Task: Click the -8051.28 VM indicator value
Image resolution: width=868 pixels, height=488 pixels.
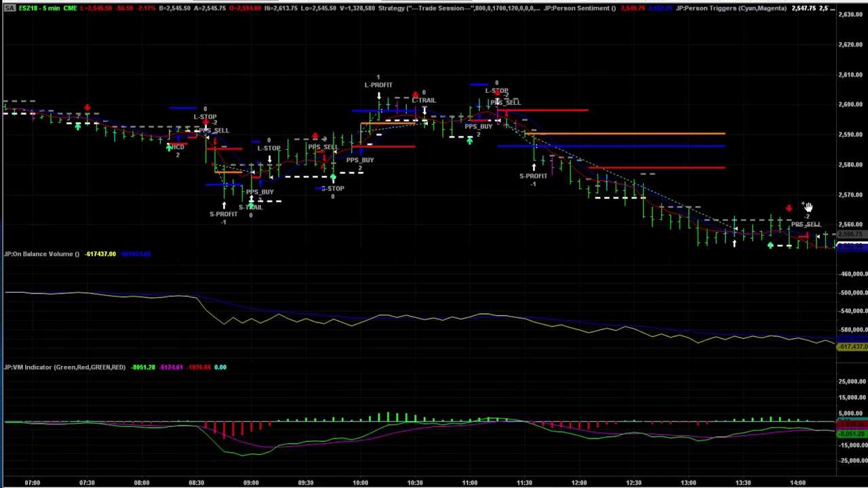Action: click(143, 367)
